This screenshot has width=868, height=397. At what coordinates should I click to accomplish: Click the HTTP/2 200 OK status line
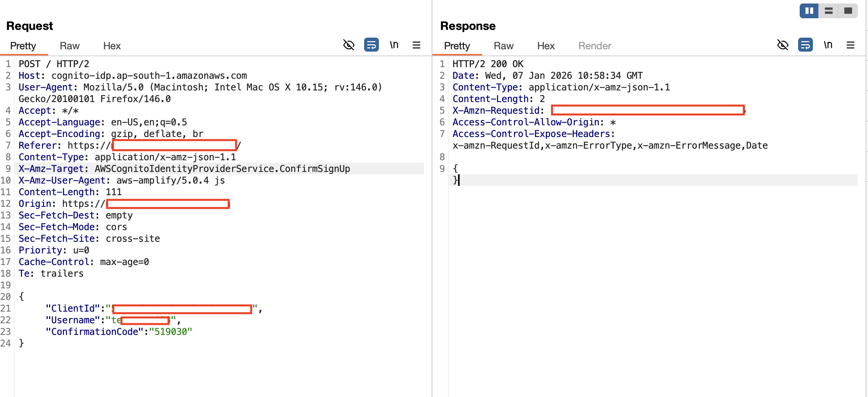click(x=488, y=64)
